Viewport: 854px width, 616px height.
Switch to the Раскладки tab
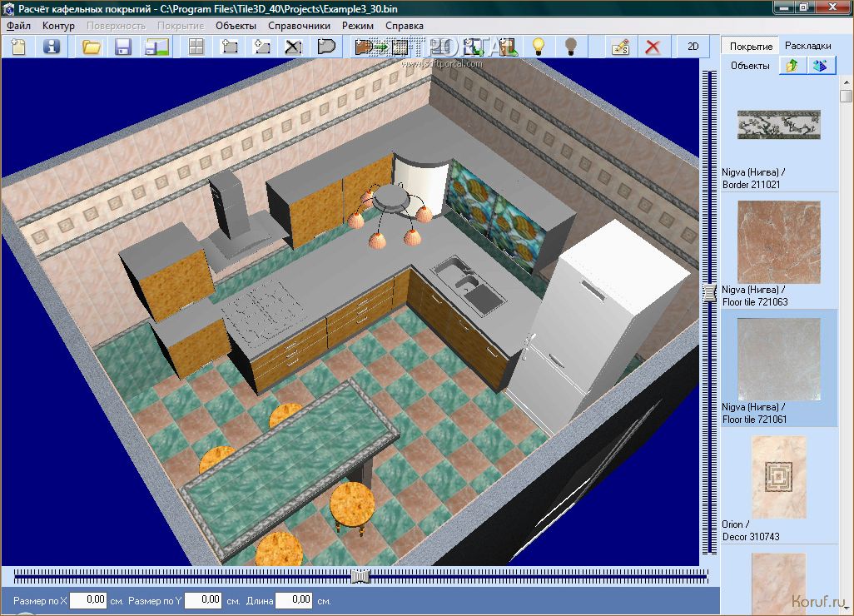(x=807, y=46)
